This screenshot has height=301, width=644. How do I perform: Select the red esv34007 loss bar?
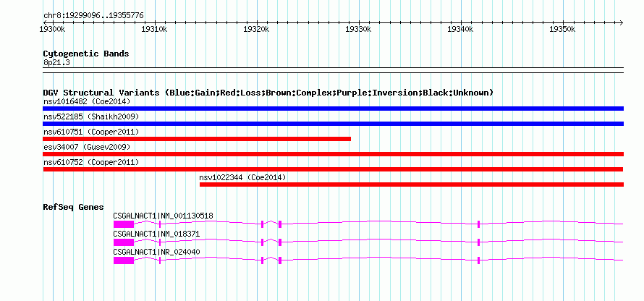coord(333,154)
